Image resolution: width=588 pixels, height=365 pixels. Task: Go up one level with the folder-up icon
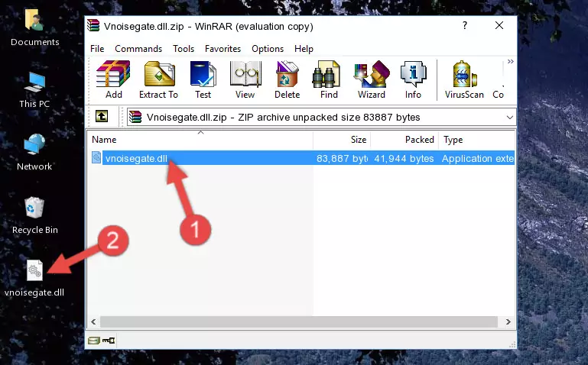102,116
